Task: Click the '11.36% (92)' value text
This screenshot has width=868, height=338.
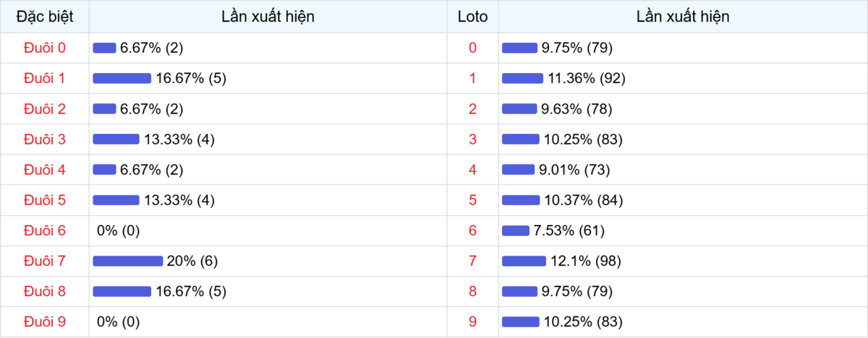Action: (x=586, y=78)
